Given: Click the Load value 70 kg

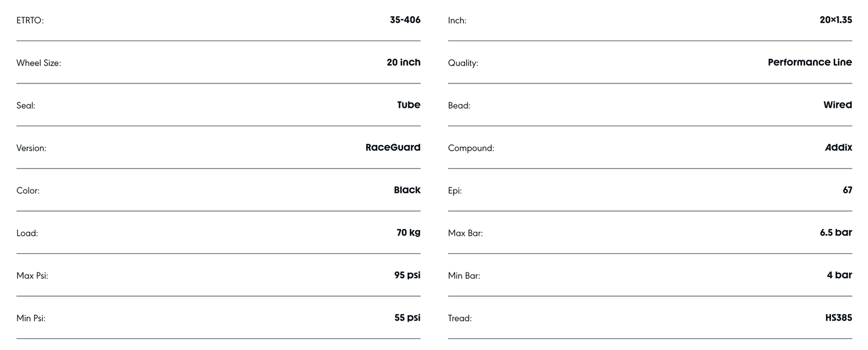Looking at the screenshot, I should coord(408,233).
